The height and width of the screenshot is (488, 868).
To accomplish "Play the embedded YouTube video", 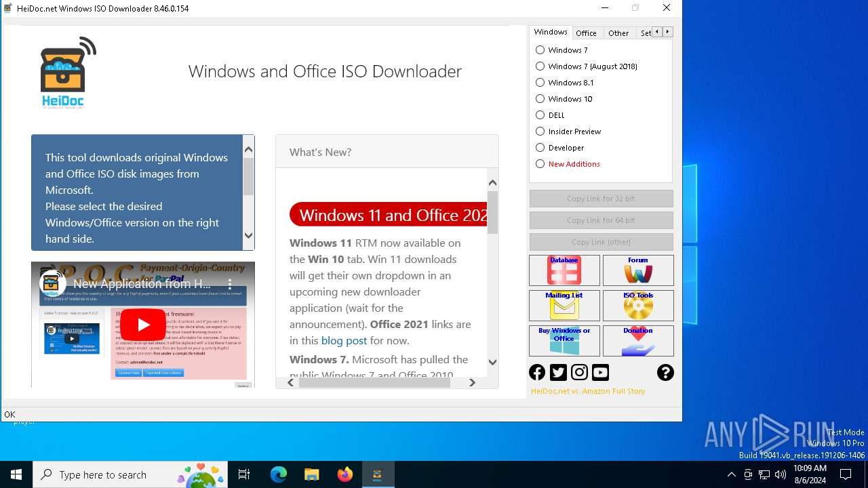I will point(143,325).
